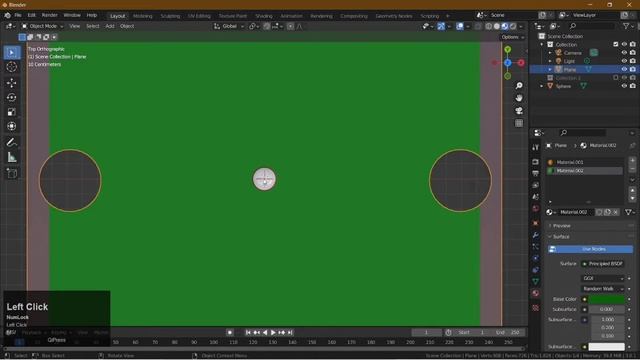Switch to the Shading workspace tab

(x=264, y=16)
